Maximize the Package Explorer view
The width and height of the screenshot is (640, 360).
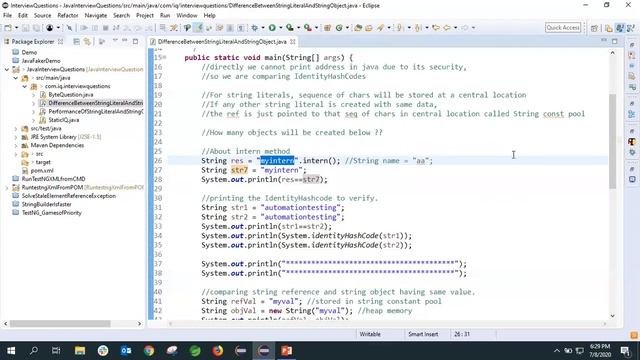[135, 41]
